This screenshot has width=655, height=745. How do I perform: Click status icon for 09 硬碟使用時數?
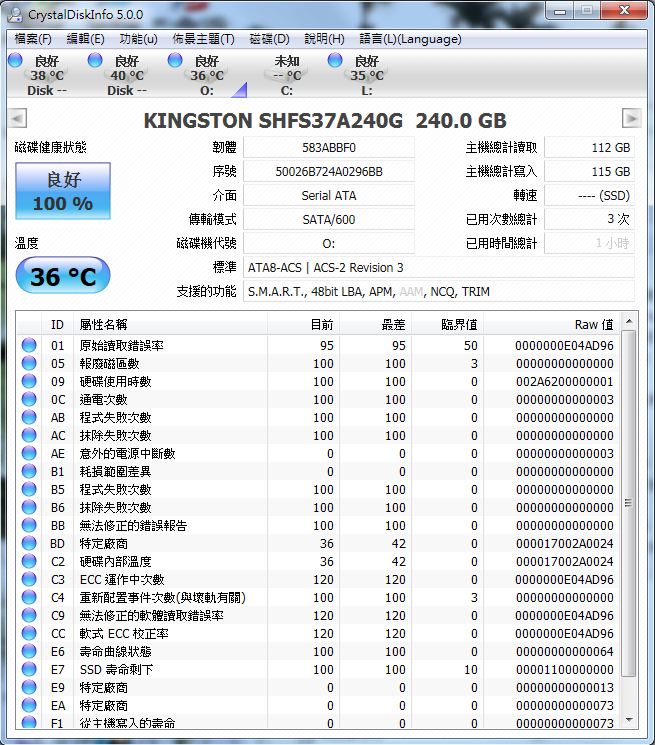(29, 381)
